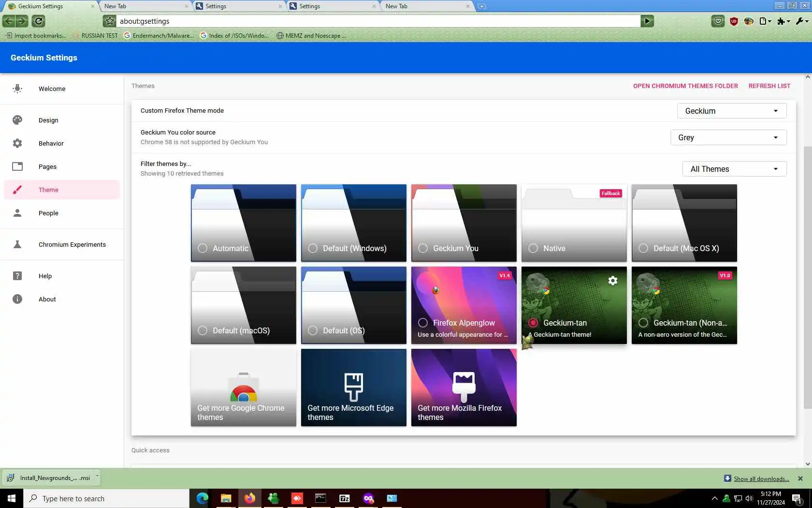This screenshot has width=812, height=508.
Task: Select the Native theme radio button
Action: pyautogui.click(x=533, y=248)
